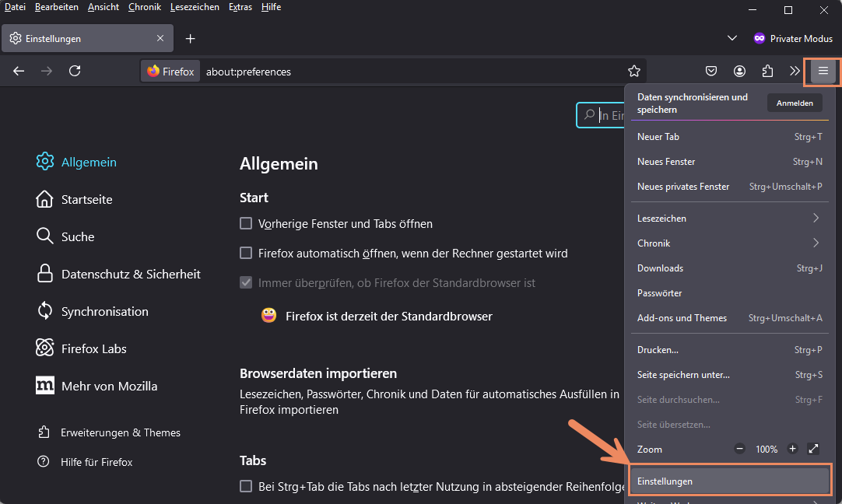Close the Einstellungen tab

(x=160, y=38)
